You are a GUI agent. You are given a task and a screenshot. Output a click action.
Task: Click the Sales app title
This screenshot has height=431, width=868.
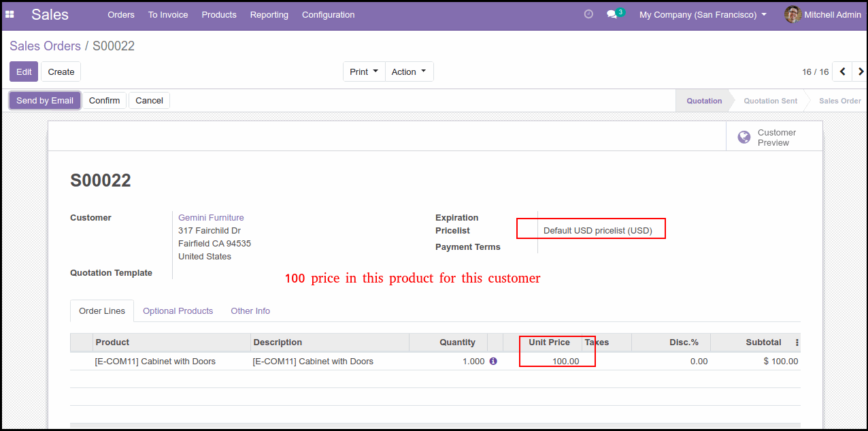pyautogui.click(x=50, y=14)
